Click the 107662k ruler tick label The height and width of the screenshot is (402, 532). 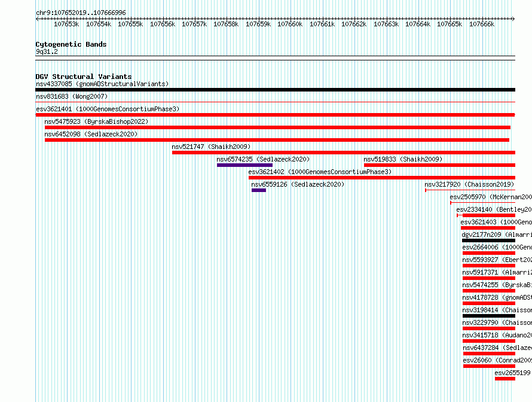click(x=354, y=24)
